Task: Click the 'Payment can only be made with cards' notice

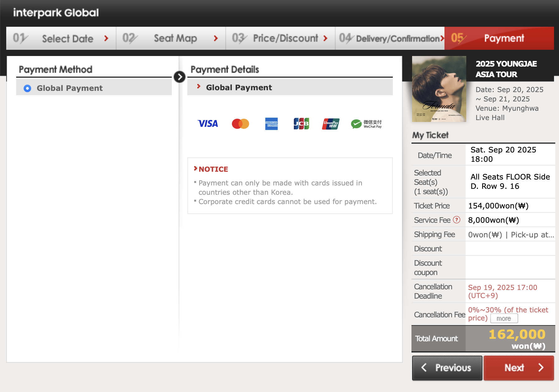Action: coord(280,188)
